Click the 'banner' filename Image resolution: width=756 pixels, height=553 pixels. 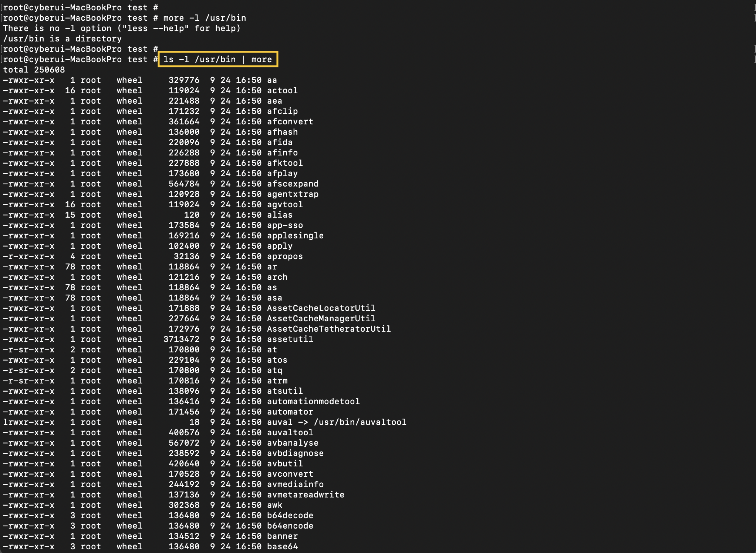pyautogui.click(x=282, y=536)
